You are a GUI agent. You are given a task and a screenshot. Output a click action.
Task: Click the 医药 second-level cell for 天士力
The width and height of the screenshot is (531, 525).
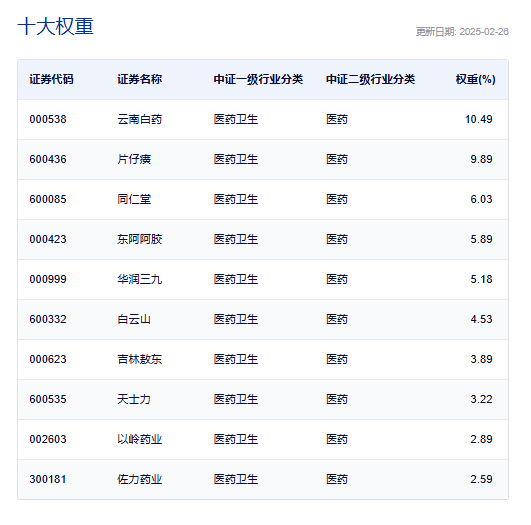[x=337, y=399]
